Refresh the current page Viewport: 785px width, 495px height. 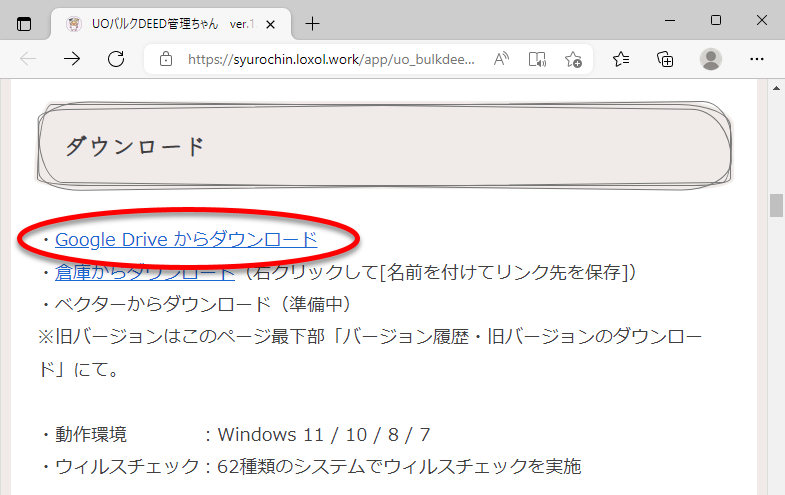click(x=116, y=59)
